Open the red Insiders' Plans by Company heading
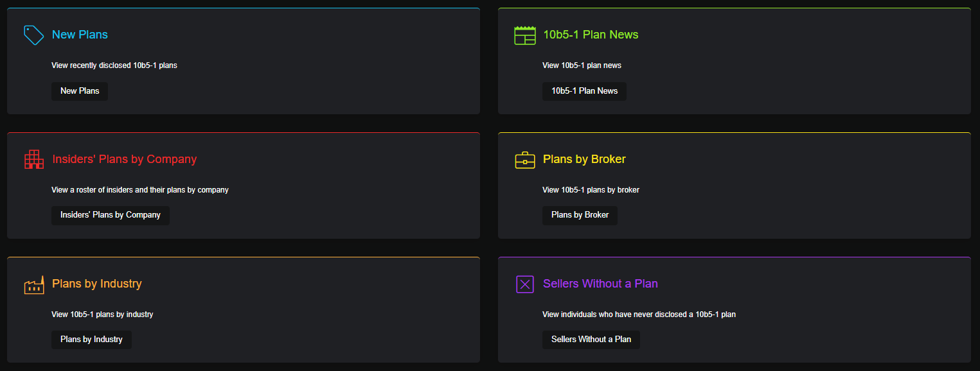The height and width of the screenshot is (371, 980). pyautogui.click(x=125, y=159)
